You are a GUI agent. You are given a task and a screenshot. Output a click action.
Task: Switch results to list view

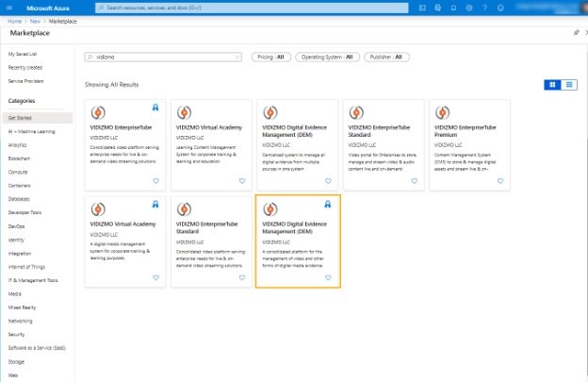pyautogui.click(x=570, y=85)
